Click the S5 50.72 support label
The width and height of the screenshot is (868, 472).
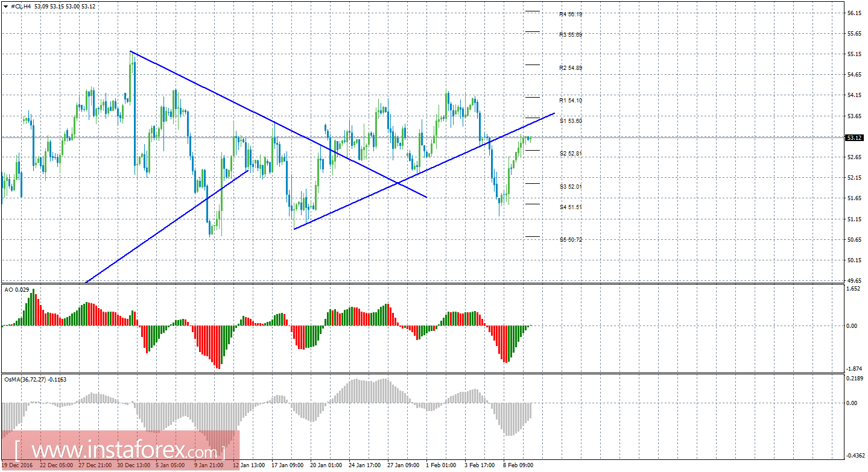click(570, 240)
